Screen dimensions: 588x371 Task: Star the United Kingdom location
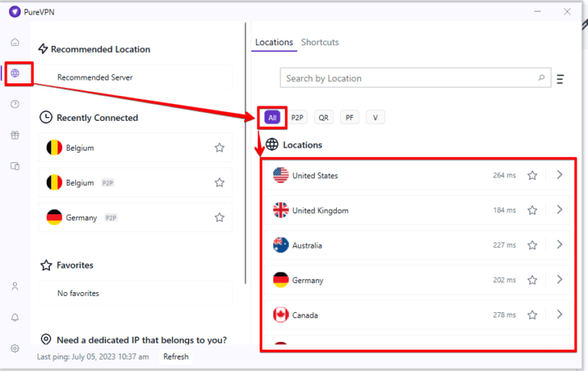coord(532,210)
